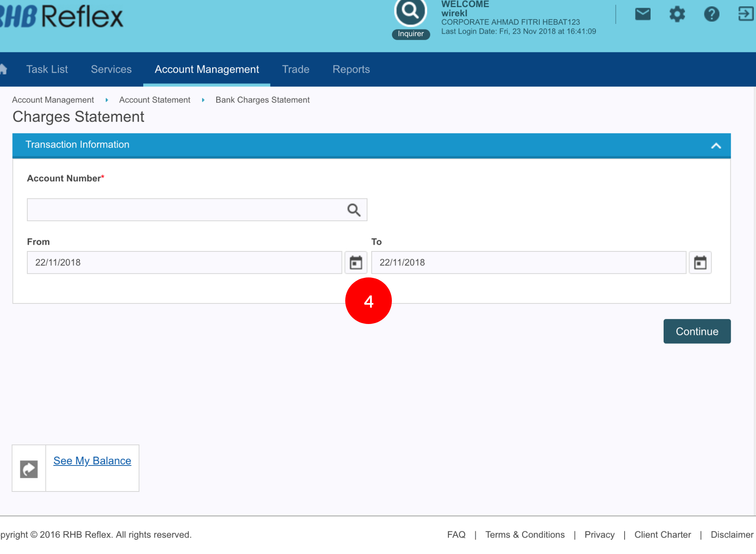Select the Account Management tab
The width and height of the screenshot is (756, 554).
point(207,69)
